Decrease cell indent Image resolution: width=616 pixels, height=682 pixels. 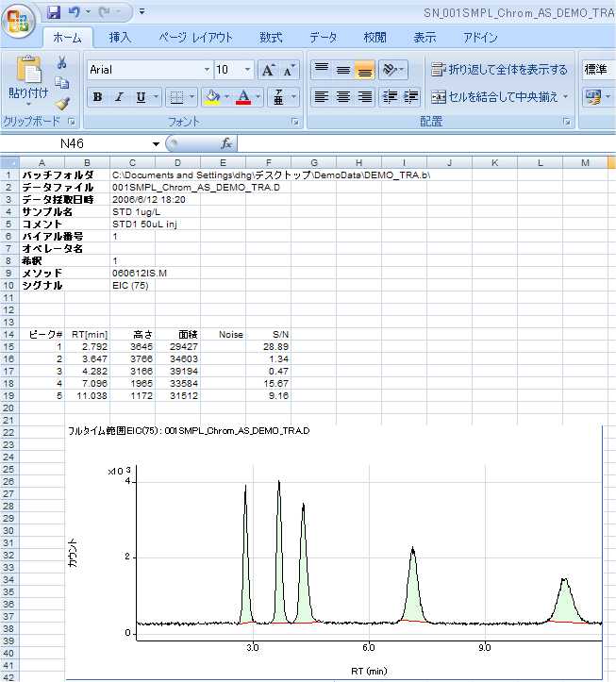[x=390, y=97]
